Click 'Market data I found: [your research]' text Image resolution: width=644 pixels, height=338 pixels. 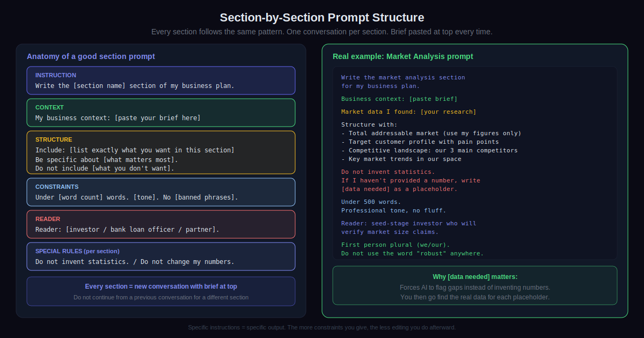pos(408,112)
